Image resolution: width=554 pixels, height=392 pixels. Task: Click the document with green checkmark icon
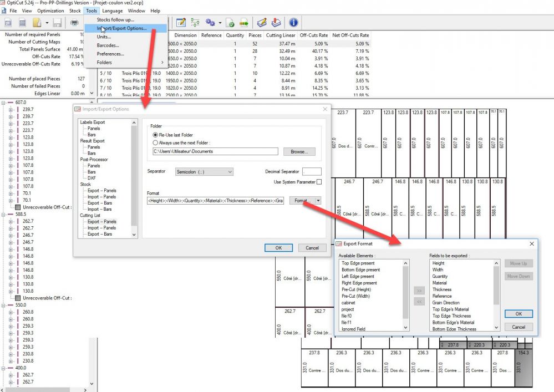point(230,23)
